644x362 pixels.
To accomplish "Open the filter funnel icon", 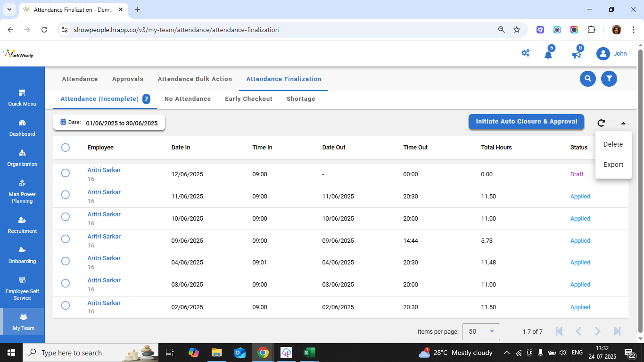I will [609, 79].
